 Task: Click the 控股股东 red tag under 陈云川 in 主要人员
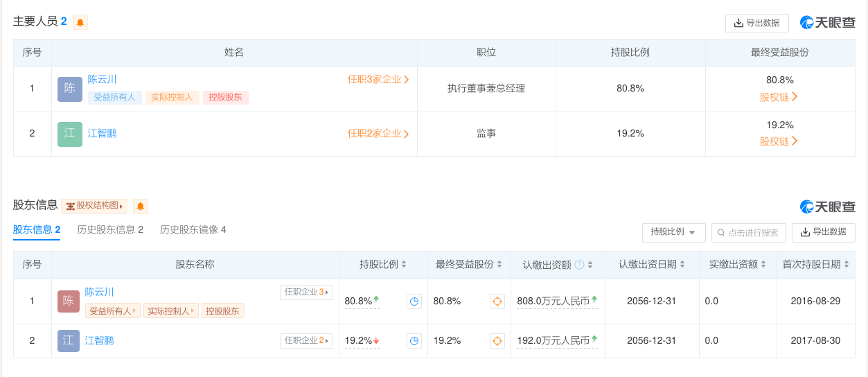click(225, 98)
